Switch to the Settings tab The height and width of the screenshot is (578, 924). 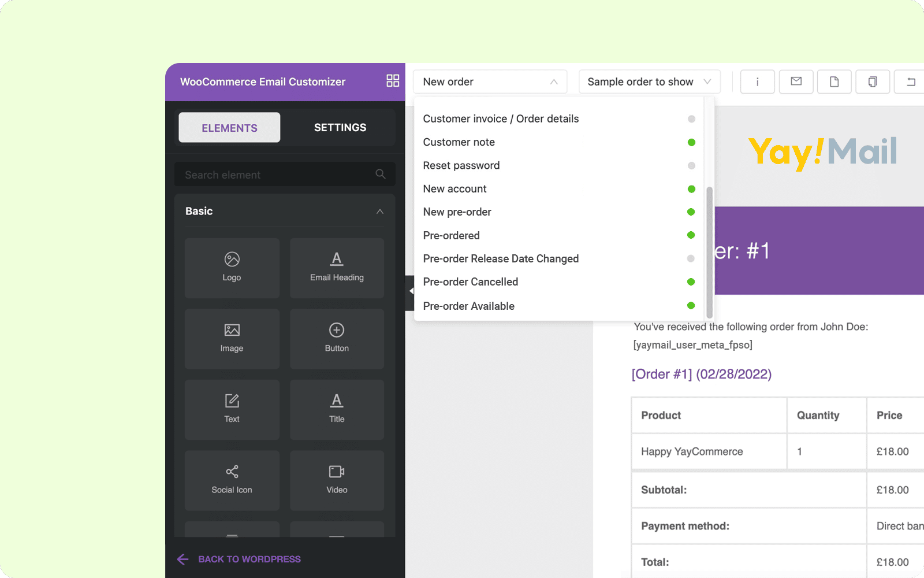pyautogui.click(x=340, y=128)
